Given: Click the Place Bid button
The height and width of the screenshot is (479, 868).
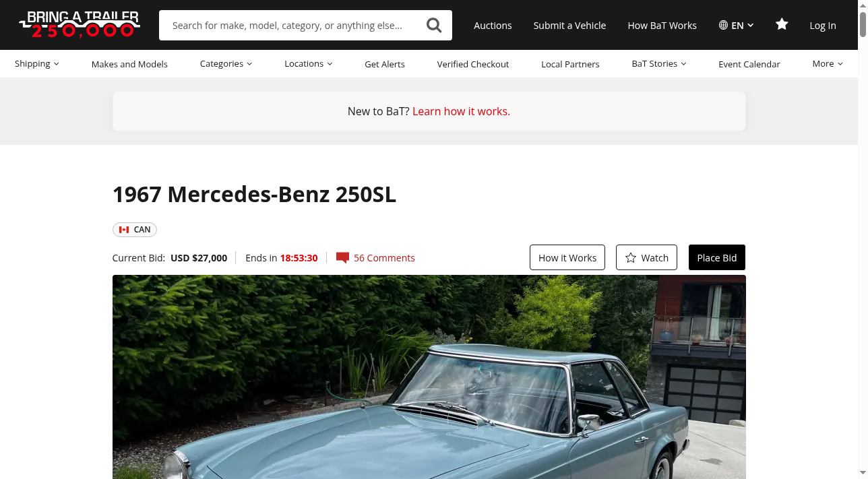Looking at the screenshot, I should tap(717, 257).
